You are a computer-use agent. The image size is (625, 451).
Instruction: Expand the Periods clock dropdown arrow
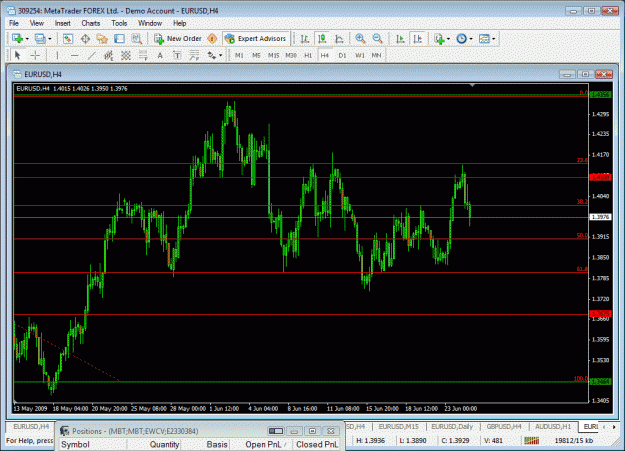click(471, 39)
